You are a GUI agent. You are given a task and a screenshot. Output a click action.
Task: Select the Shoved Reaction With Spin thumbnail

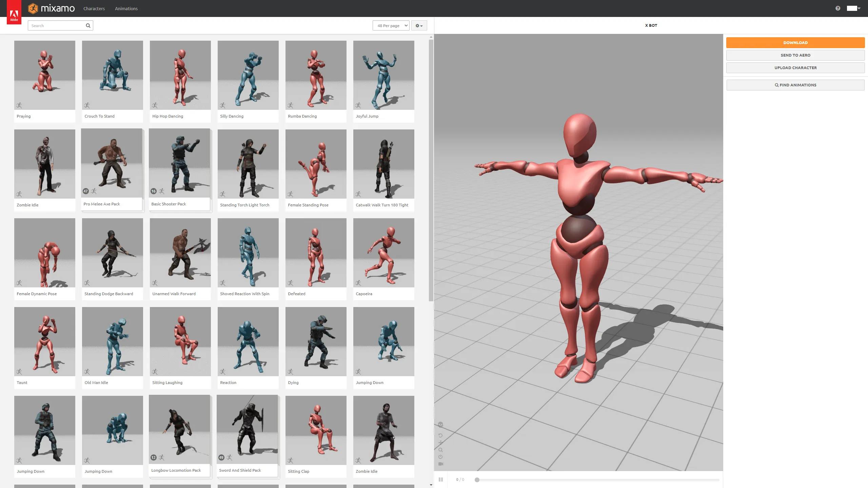pos(248,253)
